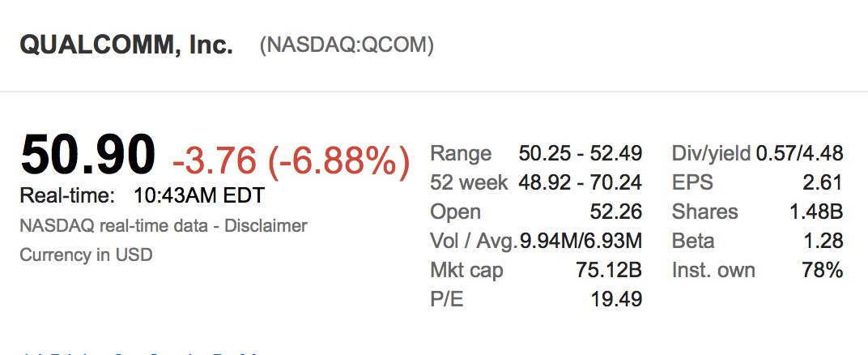
Task: Click the Mkt cap value 75.12B
Action: [x=611, y=270]
